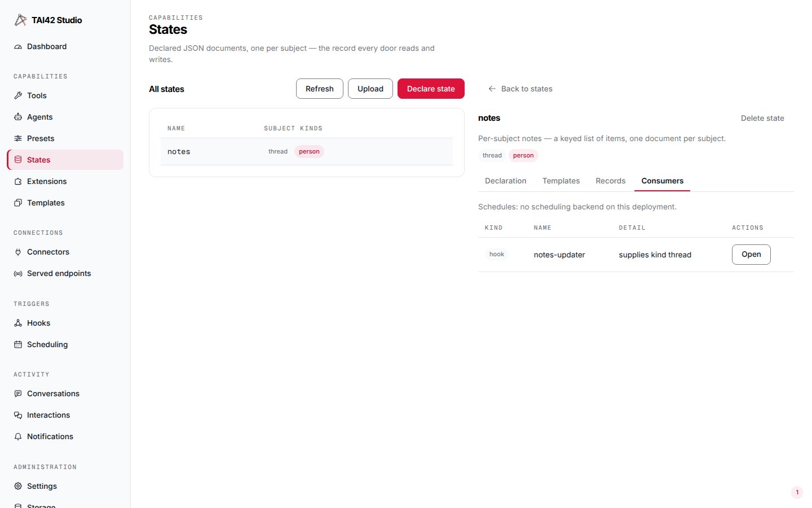Click the Conversations chat icon
Viewport: 812px width, 508px height.
[18, 394]
